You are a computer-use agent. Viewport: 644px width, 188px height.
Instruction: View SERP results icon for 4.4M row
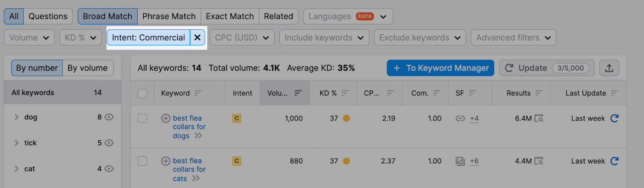(539, 161)
